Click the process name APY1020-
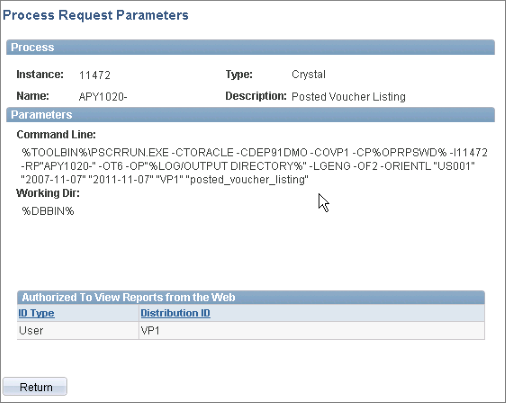Image resolution: width=506 pixels, height=403 pixels. (103, 97)
